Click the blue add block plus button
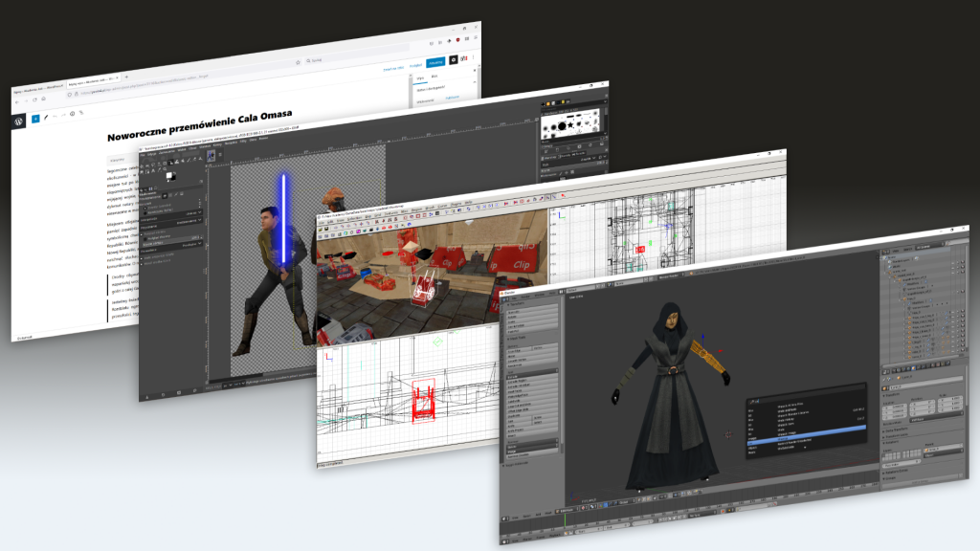The width and height of the screenshot is (980, 551). [x=35, y=120]
